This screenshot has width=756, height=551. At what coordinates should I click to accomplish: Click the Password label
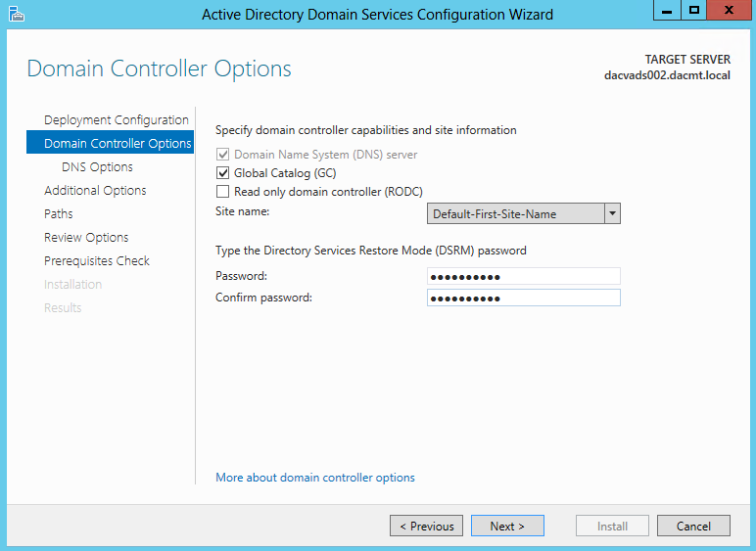[241, 276]
